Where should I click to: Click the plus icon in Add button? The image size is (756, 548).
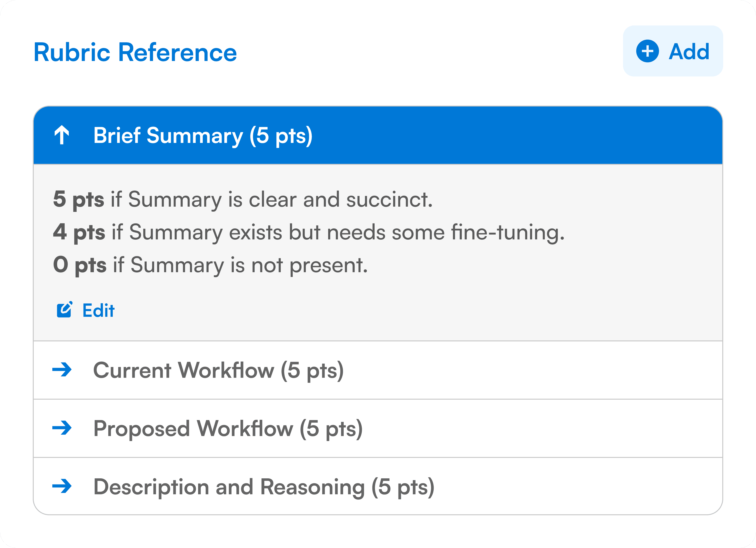(647, 51)
